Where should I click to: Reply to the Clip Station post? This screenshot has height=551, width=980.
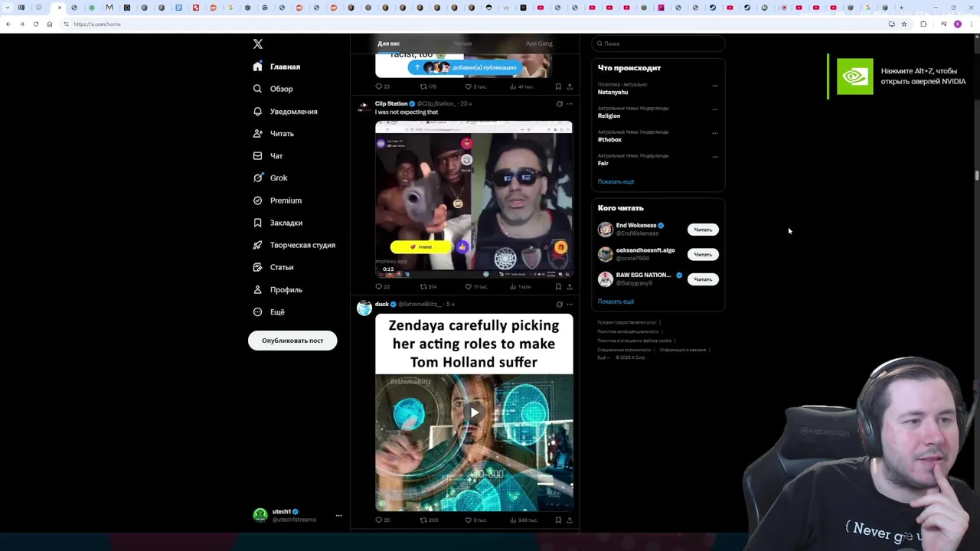tap(382, 287)
